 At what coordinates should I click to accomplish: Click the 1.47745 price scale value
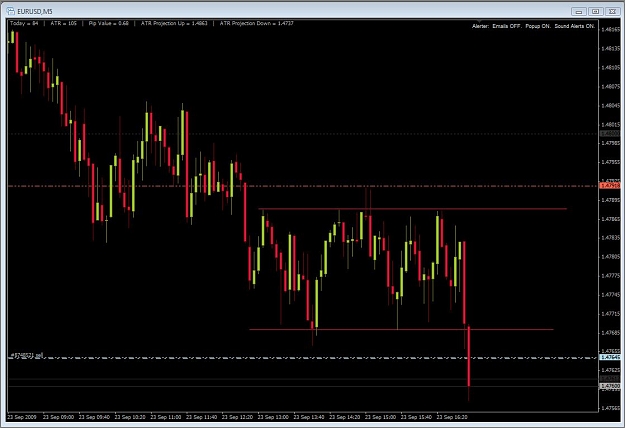pyautogui.click(x=610, y=294)
